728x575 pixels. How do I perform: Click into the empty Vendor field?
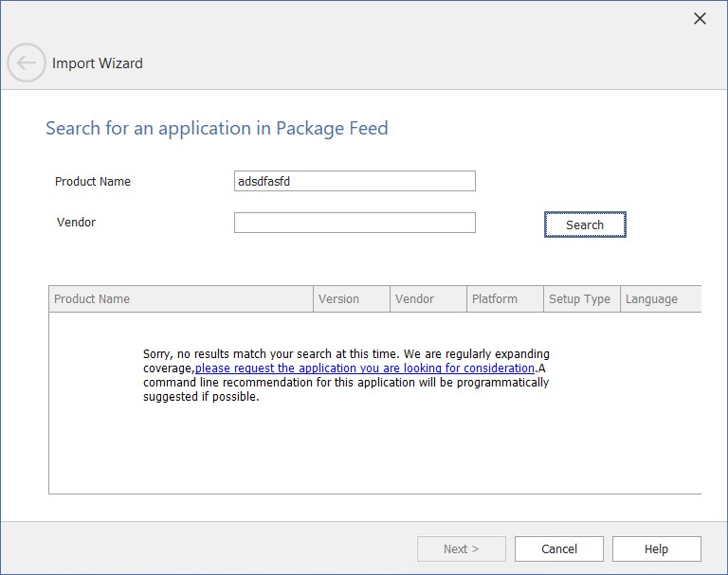(x=355, y=223)
